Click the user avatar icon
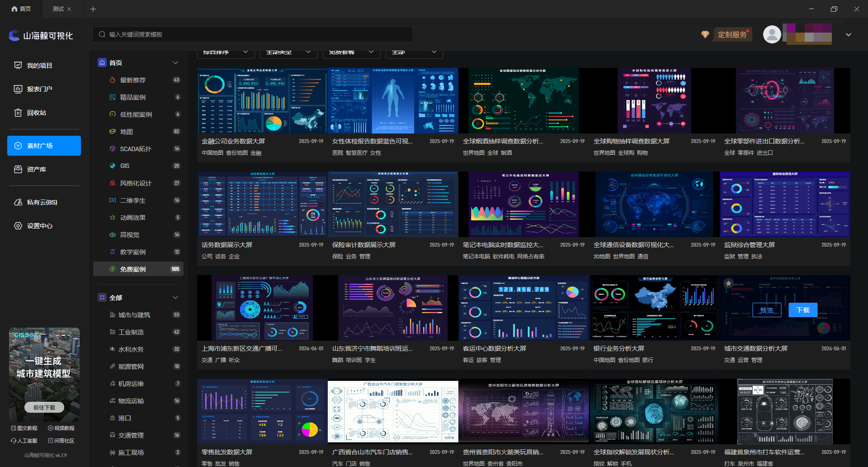Image resolution: width=868 pixels, height=467 pixels. click(x=772, y=34)
